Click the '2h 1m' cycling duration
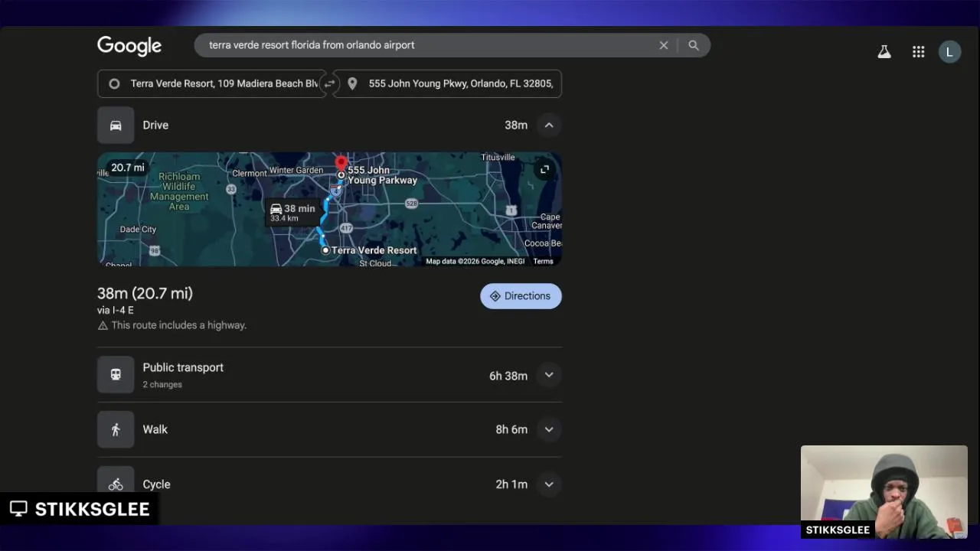Image resolution: width=980 pixels, height=551 pixels. 511,484
